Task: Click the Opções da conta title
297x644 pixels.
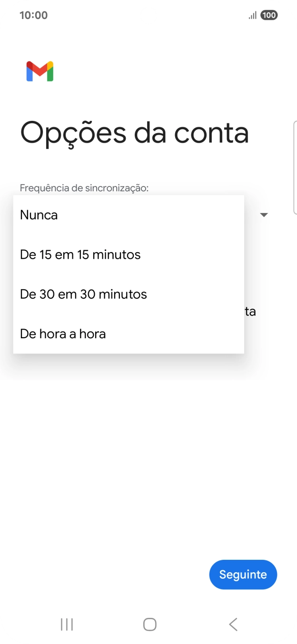Action: click(134, 133)
